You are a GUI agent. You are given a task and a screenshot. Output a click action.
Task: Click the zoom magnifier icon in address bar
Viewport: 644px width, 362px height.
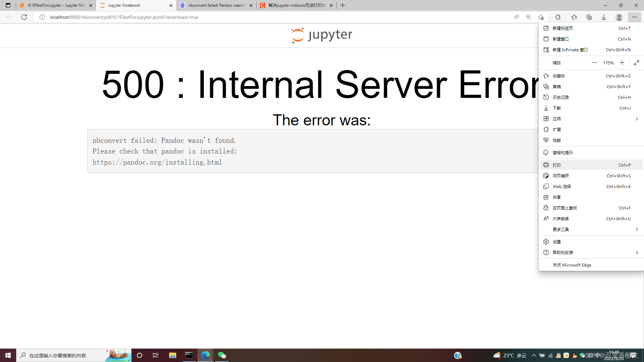tap(529, 17)
